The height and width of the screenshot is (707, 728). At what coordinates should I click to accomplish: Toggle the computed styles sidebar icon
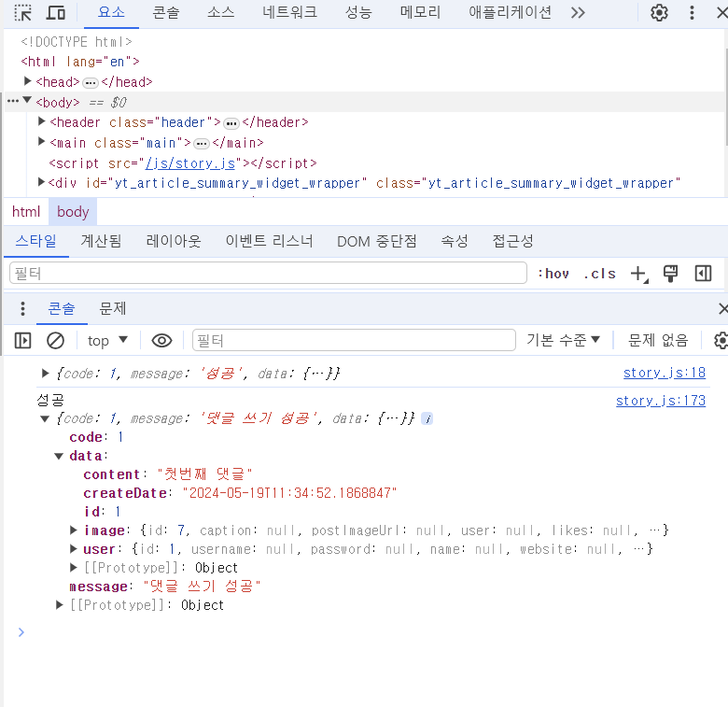pyautogui.click(x=703, y=274)
